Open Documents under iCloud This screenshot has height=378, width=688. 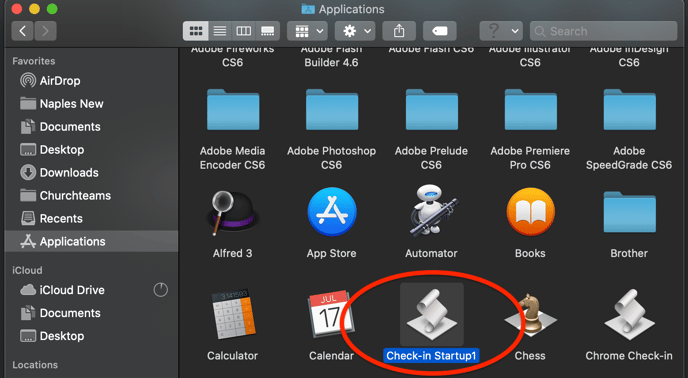pyautogui.click(x=91, y=313)
